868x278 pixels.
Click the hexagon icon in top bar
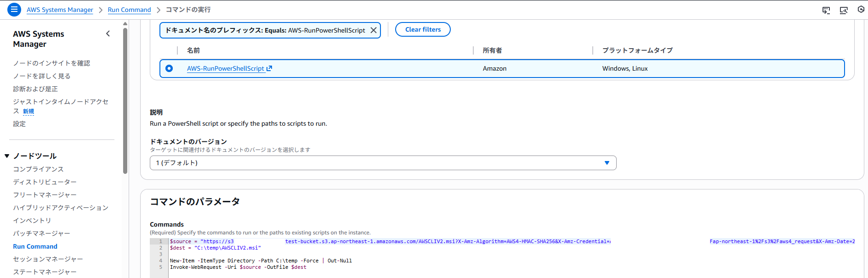tap(861, 10)
